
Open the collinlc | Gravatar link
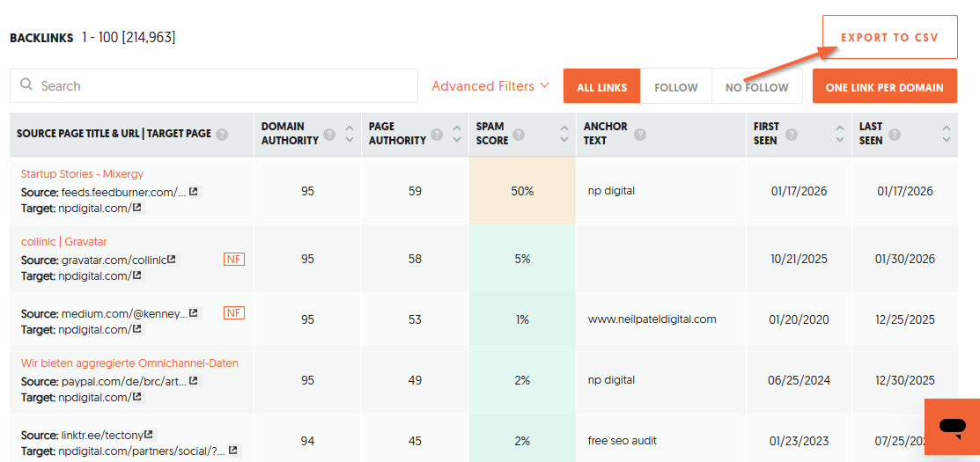64,242
